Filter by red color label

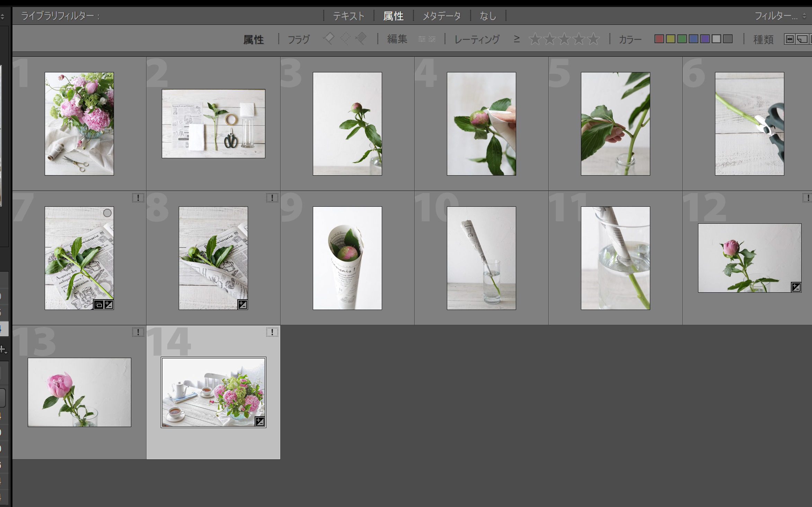coord(659,39)
